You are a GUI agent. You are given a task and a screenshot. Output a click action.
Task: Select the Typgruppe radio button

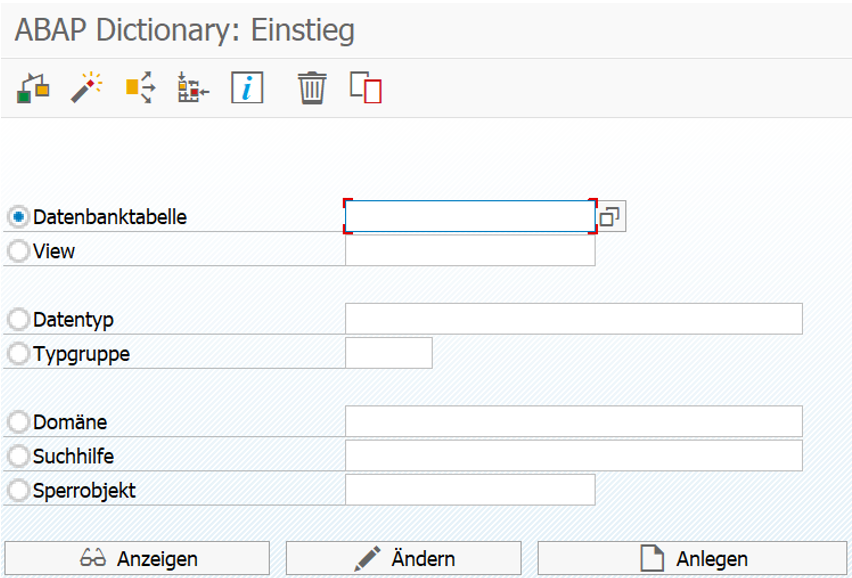[x=18, y=354]
